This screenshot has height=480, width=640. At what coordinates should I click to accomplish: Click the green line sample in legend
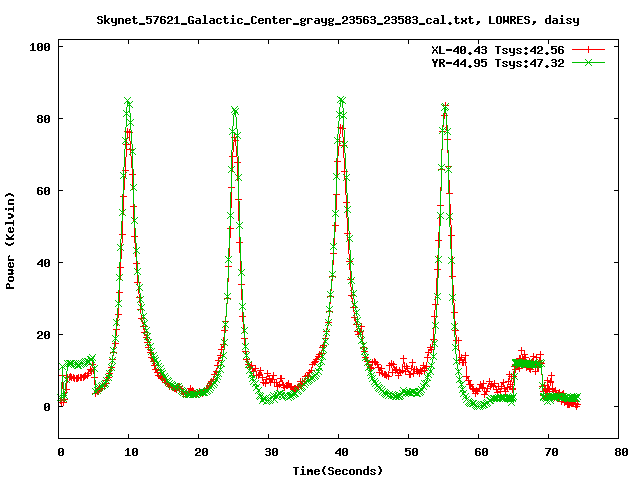[x=588, y=62]
